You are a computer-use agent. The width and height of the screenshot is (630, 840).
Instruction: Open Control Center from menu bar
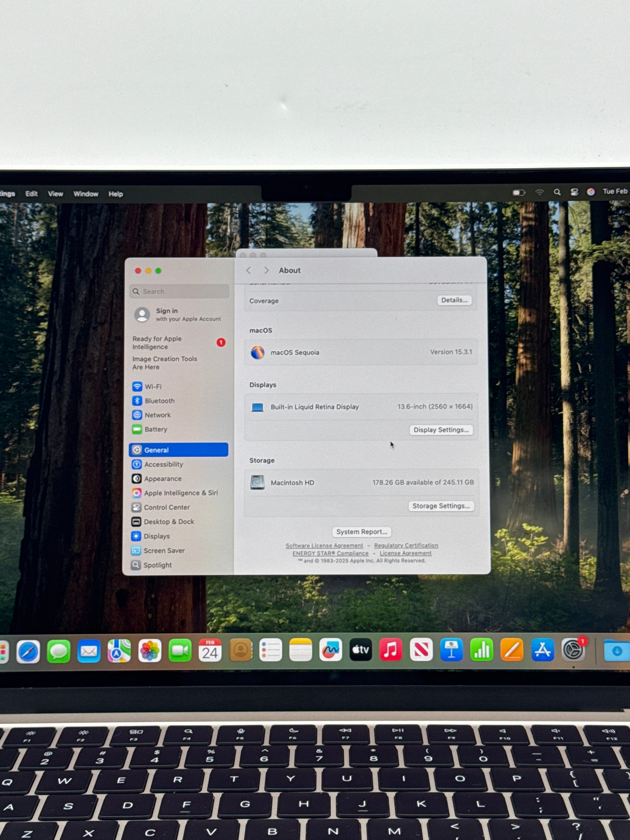(x=574, y=192)
